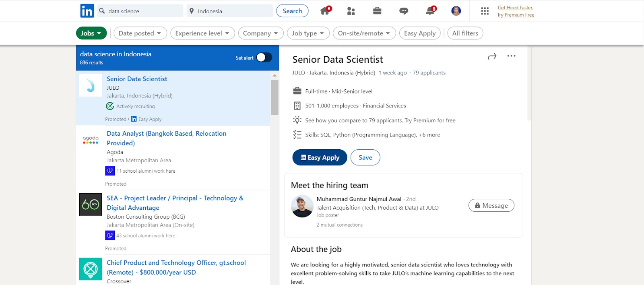Expand the On-site/remote filter
The height and width of the screenshot is (285, 644).
click(364, 33)
